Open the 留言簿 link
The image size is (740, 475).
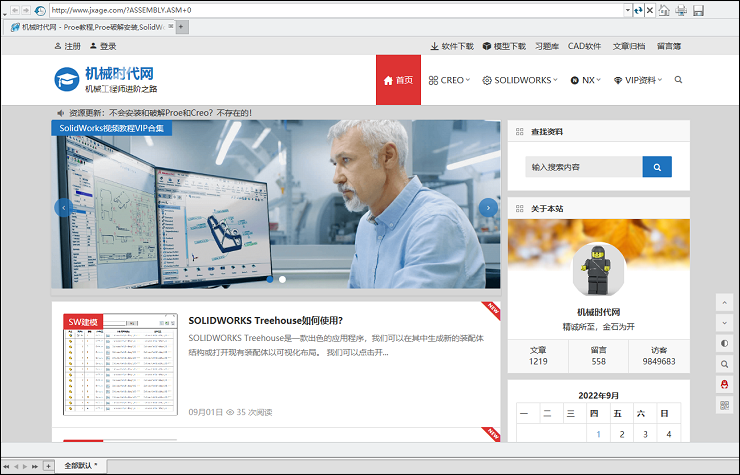[x=669, y=46]
